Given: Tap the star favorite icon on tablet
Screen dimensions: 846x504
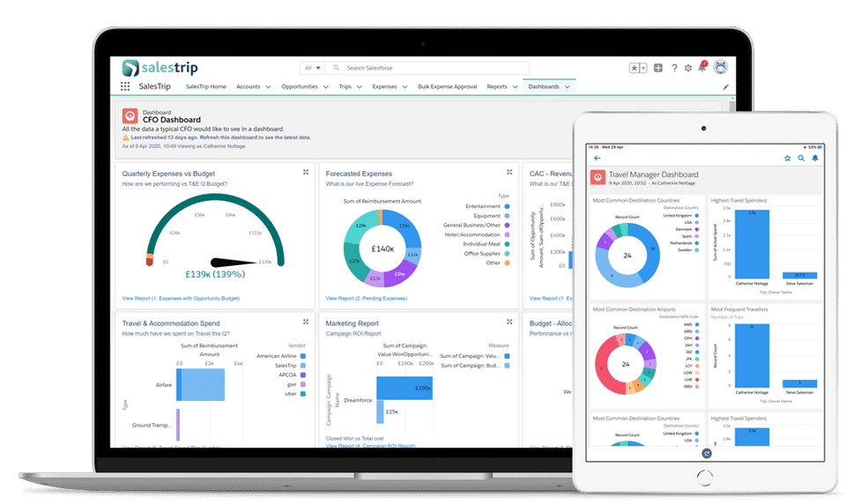Looking at the screenshot, I should [x=787, y=158].
